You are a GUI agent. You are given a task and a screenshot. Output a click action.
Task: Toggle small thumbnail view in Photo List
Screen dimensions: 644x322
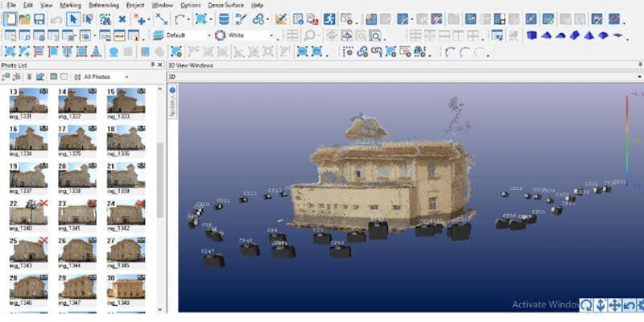pyautogui.click(x=64, y=76)
